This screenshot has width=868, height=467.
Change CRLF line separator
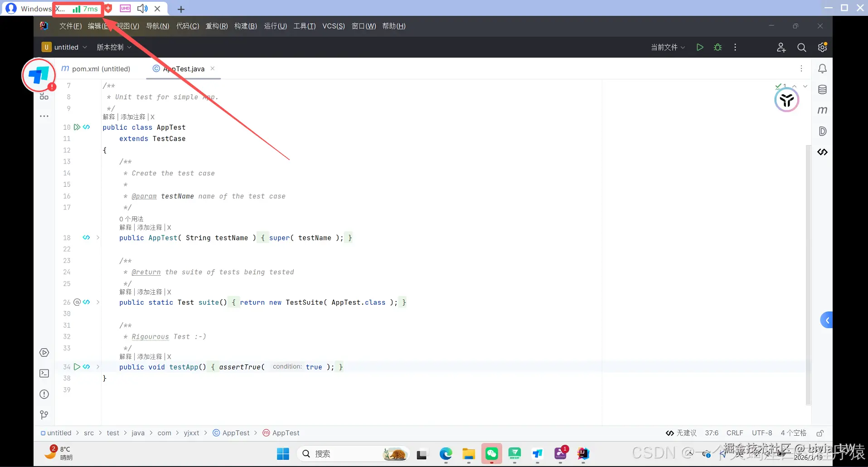click(735, 433)
